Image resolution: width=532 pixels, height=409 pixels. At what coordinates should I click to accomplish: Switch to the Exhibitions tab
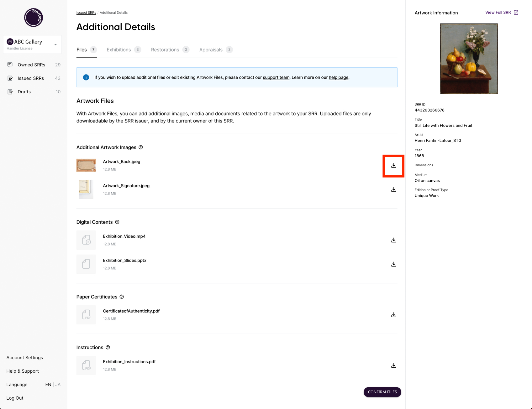[x=124, y=50]
